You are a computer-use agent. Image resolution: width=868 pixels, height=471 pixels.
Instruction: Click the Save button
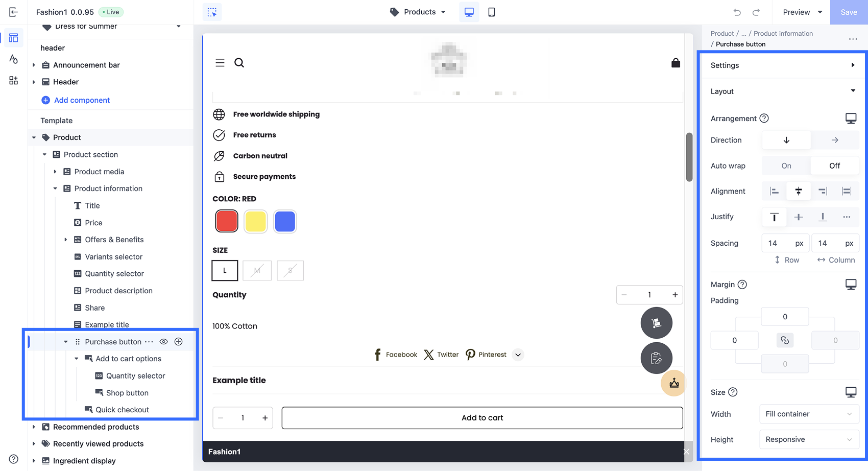(x=849, y=12)
